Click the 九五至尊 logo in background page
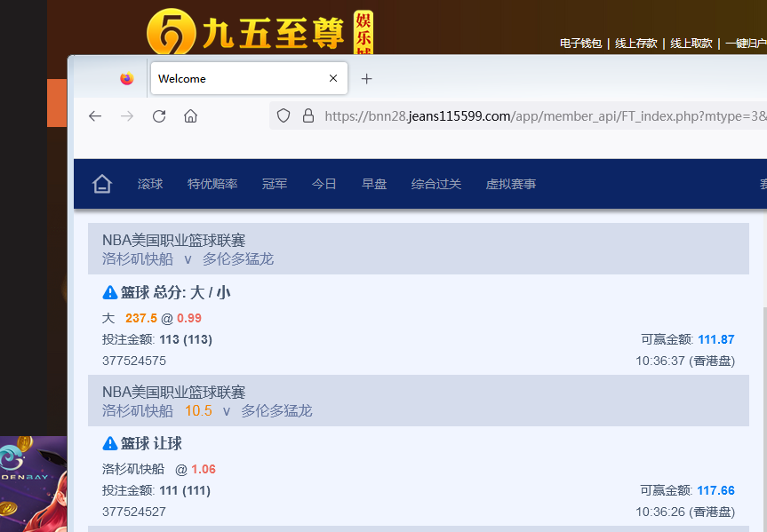This screenshot has height=532, width=767. pos(260,32)
